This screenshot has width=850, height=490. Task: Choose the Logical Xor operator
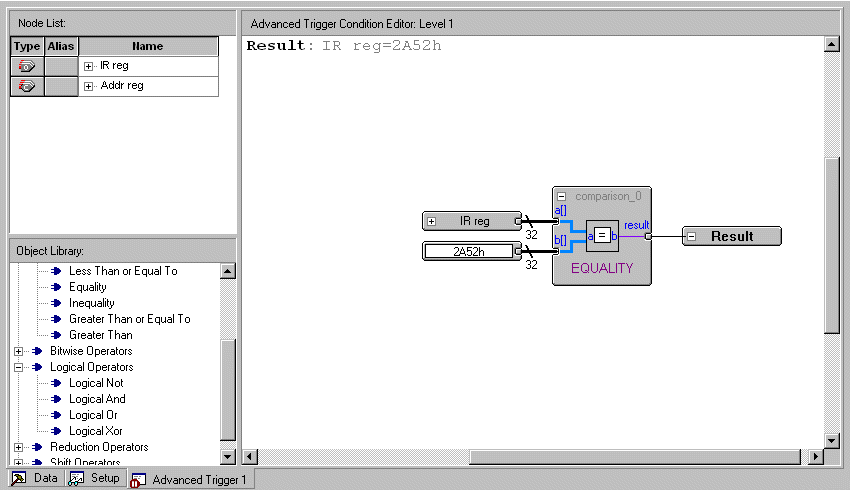96,431
